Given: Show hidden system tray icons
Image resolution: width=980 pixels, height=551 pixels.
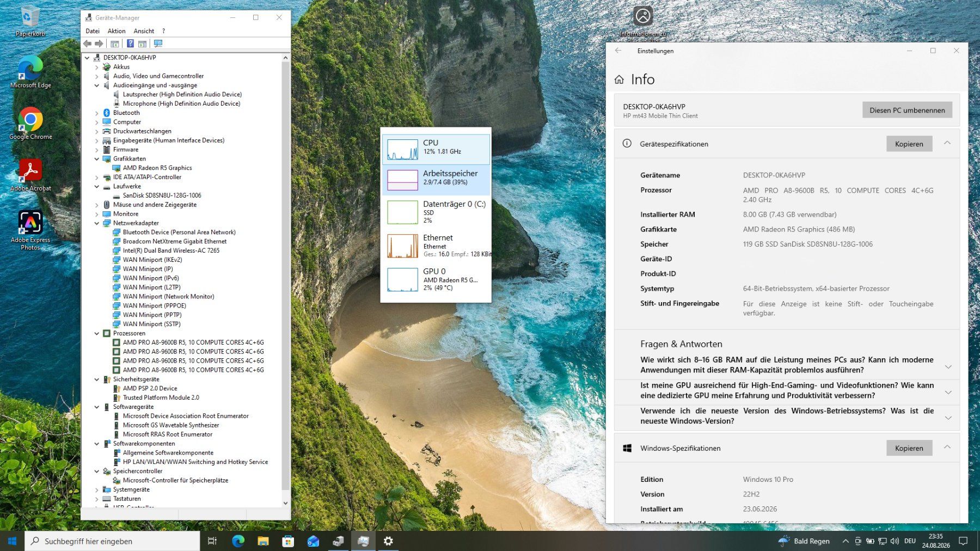Looking at the screenshot, I should tap(845, 541).
